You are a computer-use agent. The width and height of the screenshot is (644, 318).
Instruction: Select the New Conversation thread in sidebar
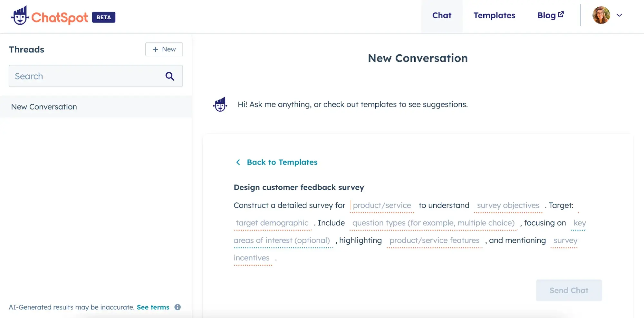click(44, 107)
